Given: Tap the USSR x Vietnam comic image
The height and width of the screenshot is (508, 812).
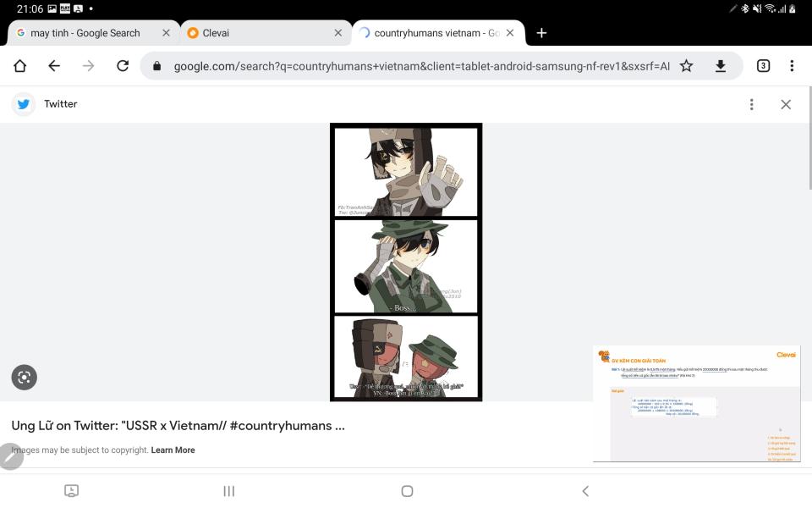Looking at the screenshot, I should (x=406, y=262).
